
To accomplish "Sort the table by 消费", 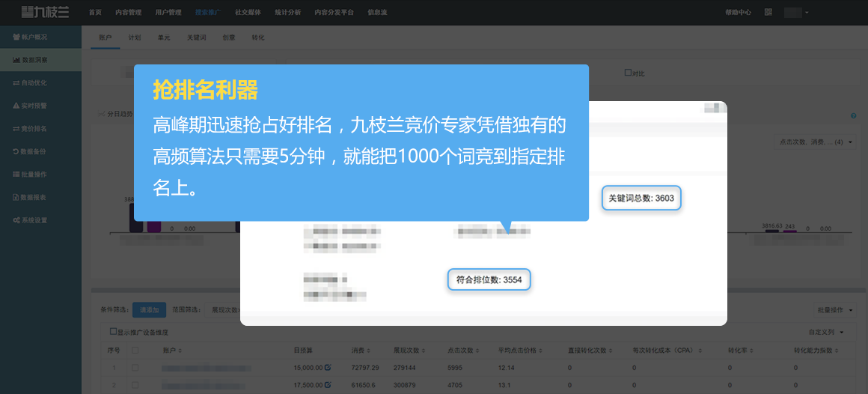I will point(361,351).
